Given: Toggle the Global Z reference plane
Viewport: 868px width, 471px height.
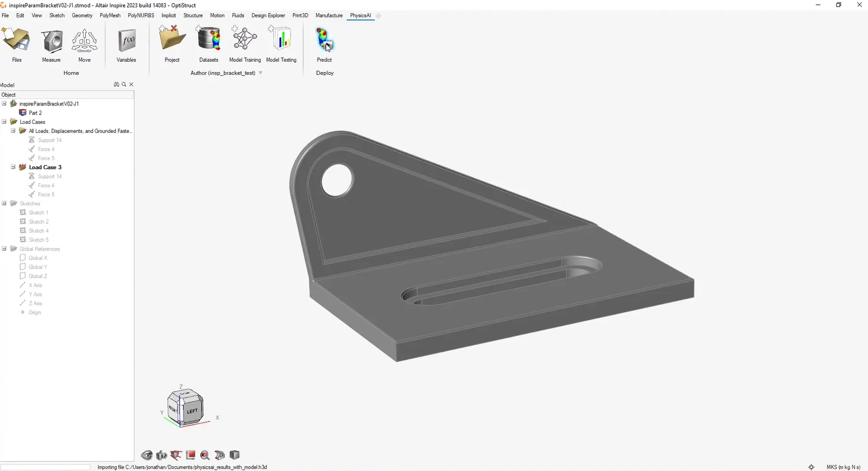Looking at the screenshot, I should (23, 276).
